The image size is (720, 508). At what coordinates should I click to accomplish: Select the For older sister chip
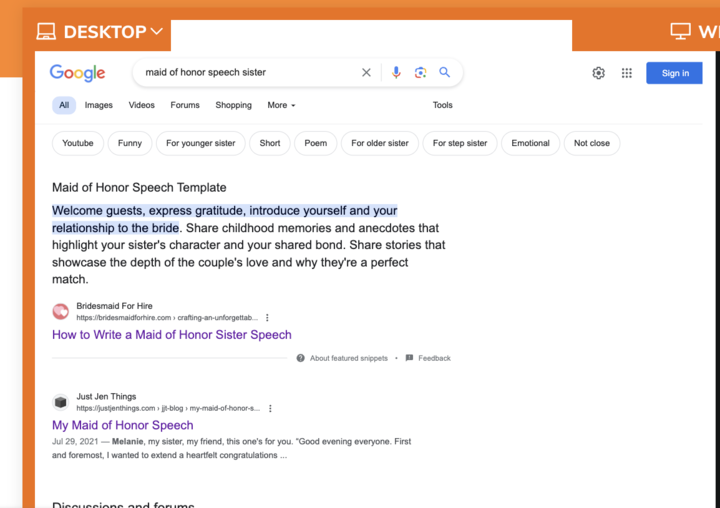coord(380,143)
